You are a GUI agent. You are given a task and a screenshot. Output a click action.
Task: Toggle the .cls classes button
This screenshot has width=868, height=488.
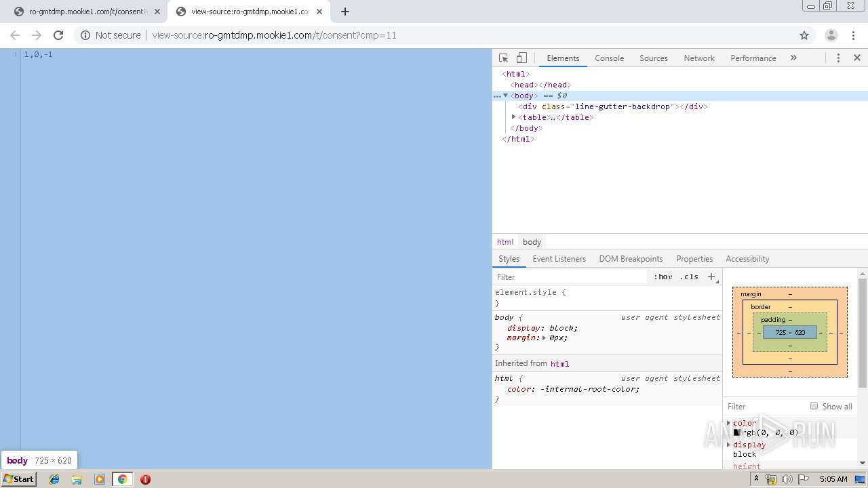(689, 277)
